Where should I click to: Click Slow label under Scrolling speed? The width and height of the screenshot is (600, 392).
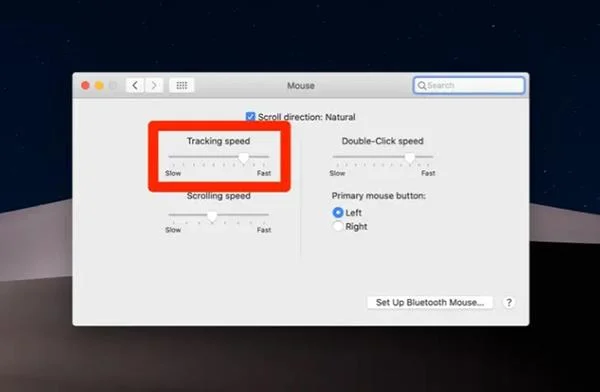tap(173, 230)
